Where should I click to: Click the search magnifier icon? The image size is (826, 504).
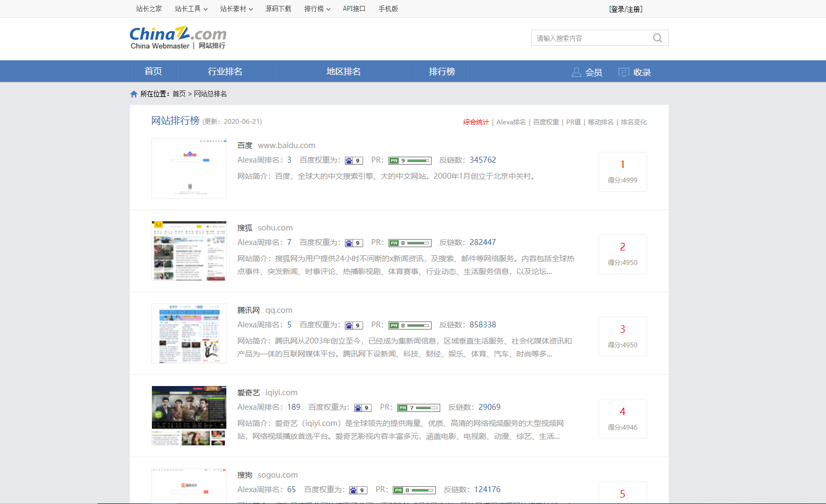click(657, 38)
